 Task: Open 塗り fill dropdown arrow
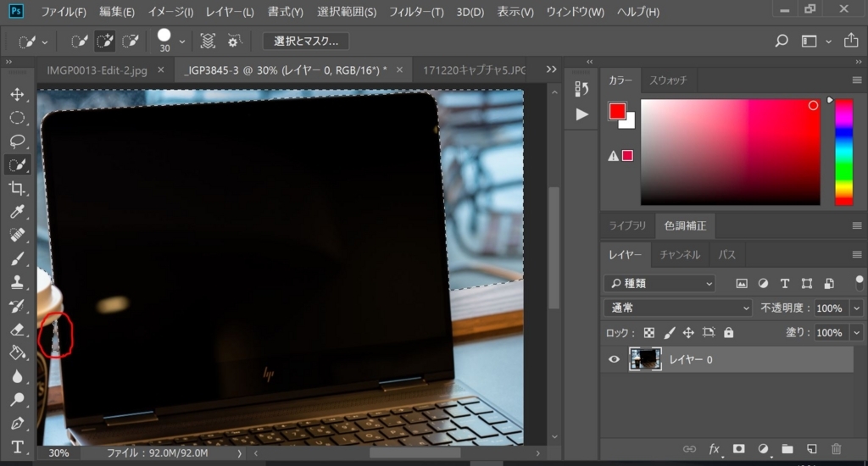coord(857,333)
